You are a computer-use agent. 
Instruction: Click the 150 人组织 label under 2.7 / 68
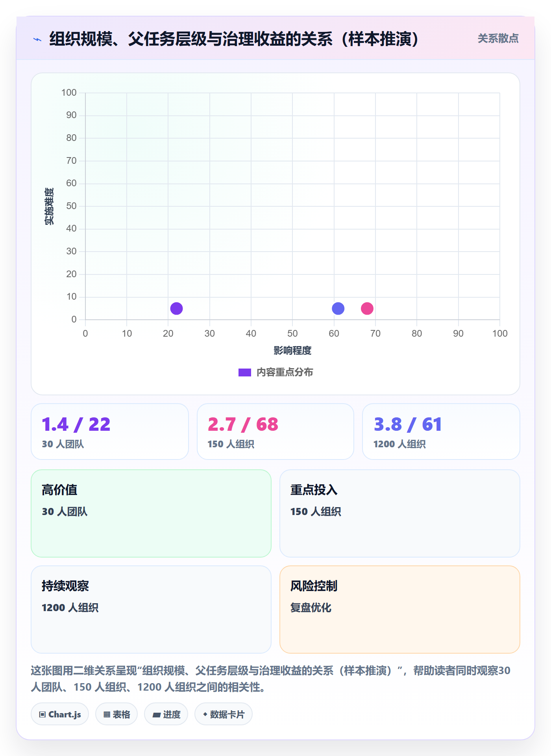click(231, 444)
